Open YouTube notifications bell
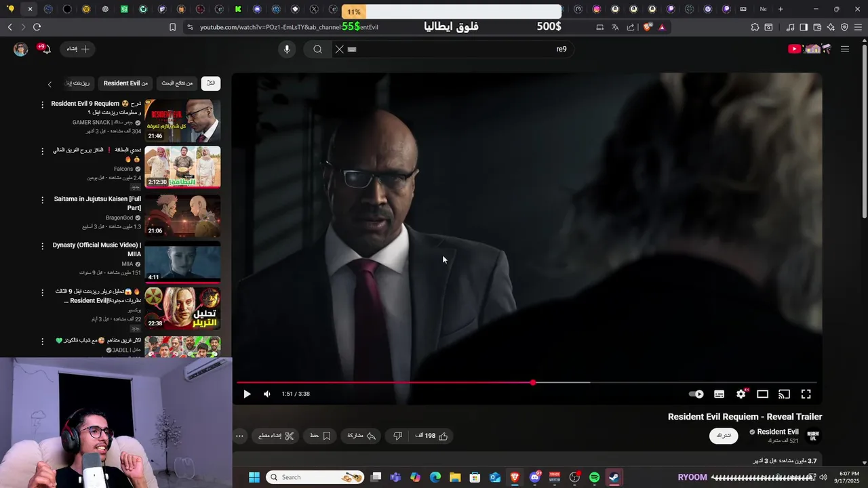Viewport: 868px width, 488px height. click(x=45, y=49)
